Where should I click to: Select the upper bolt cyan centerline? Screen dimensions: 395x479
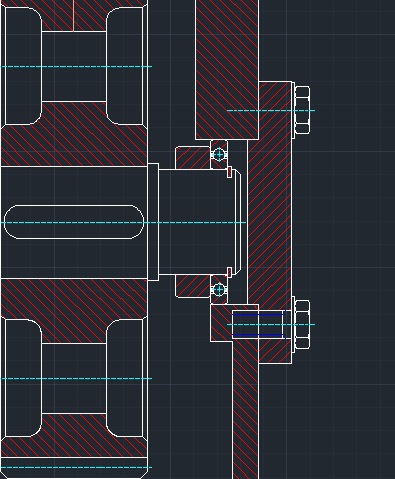pos(271,110)
